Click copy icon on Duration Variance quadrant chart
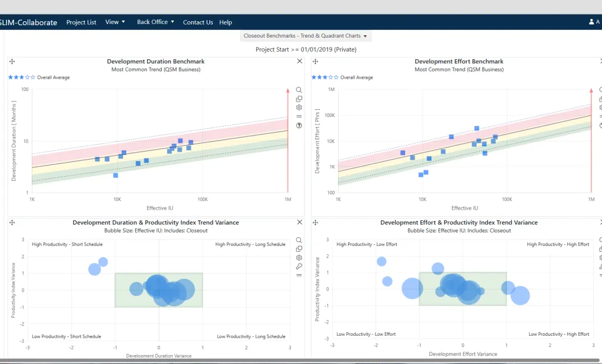The height and width of the screenshot is (364, 602). [x=299, y=249]
